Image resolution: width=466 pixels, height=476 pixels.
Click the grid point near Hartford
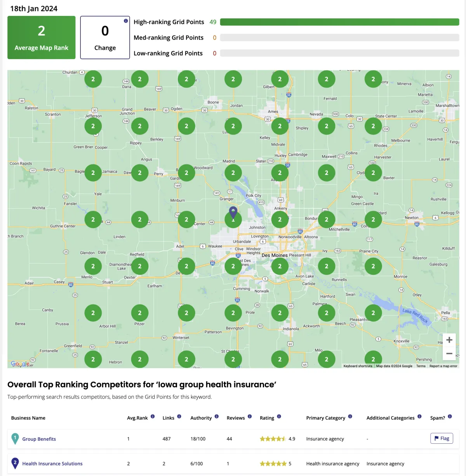[x=327, y=313]
